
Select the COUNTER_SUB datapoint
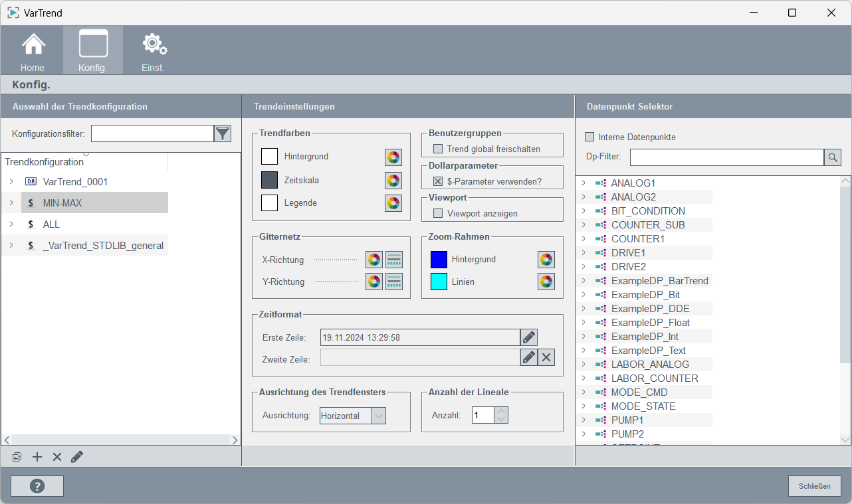[648, 224]
